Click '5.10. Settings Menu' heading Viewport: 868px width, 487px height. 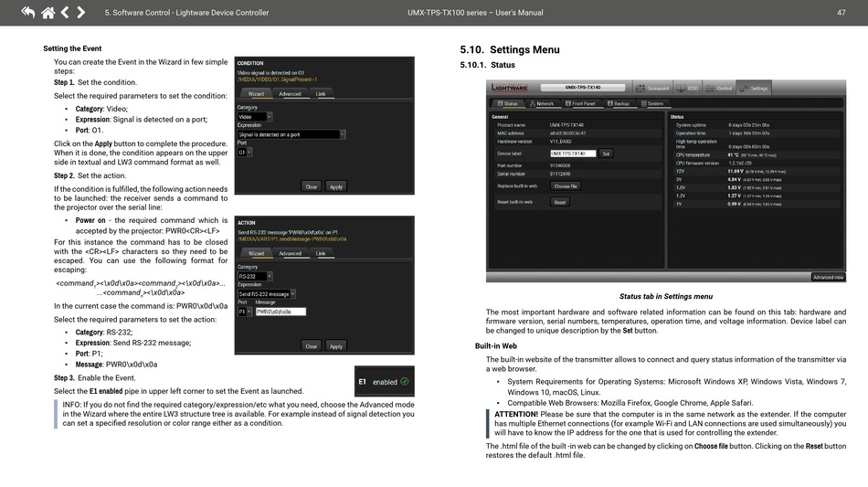pos(509,50)
